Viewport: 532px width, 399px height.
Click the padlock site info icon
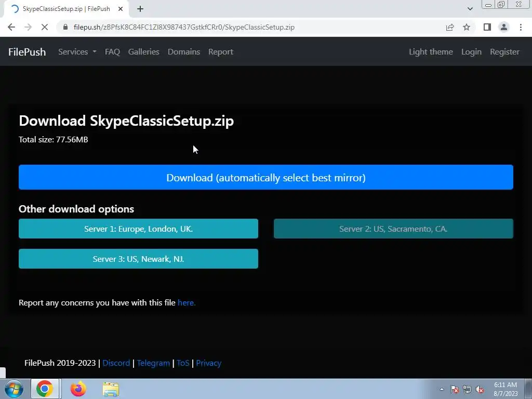click(65, 27)
